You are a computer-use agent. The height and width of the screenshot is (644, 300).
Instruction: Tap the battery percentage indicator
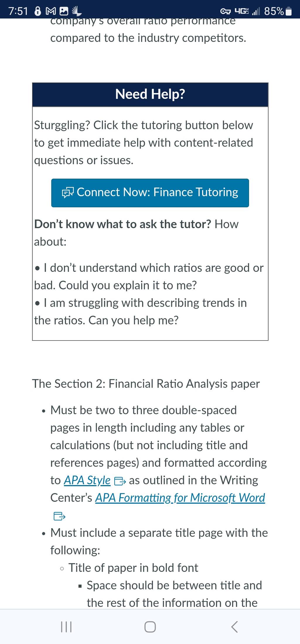[x=278, y=11]
